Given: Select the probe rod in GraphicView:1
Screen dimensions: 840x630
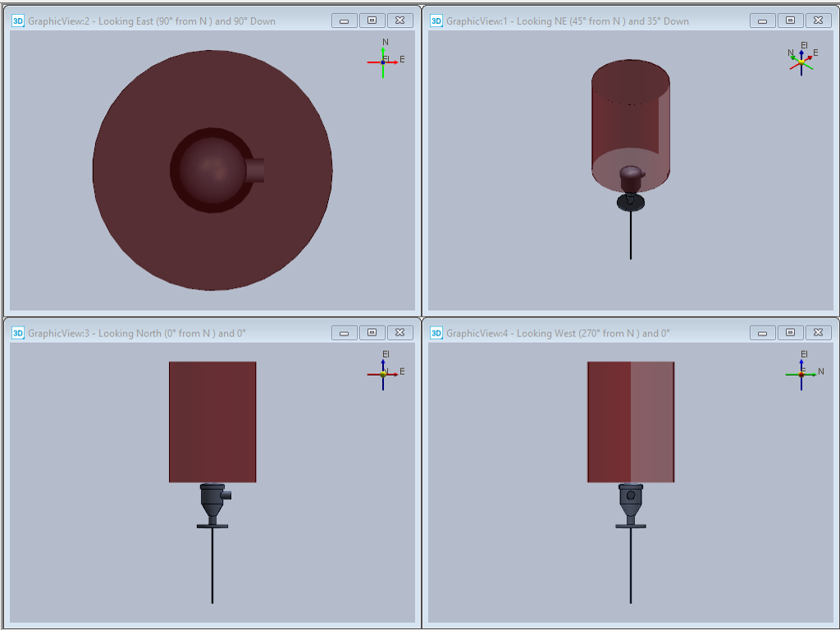Looking at the screenshot, I should pyautogui.click(x=631, y=235).
